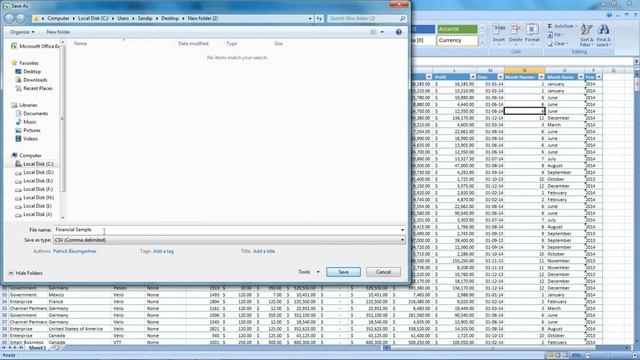Click the Sheet1 tab in Excel
Screen dimensions: 640x360
pos(37,348)
